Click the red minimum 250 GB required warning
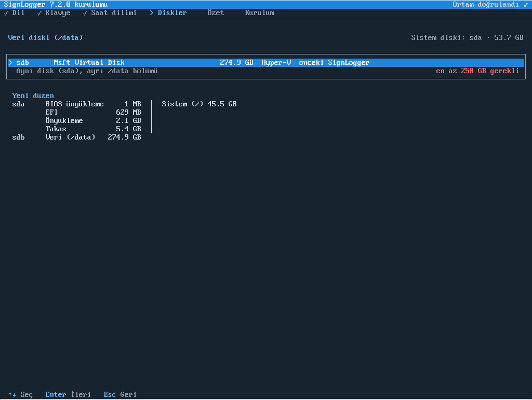Viewport: 532px width, 400px height. (477, 71)
